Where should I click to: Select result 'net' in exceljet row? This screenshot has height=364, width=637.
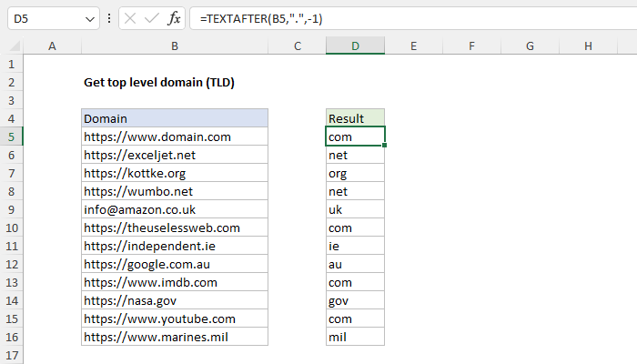click(355, 156)
